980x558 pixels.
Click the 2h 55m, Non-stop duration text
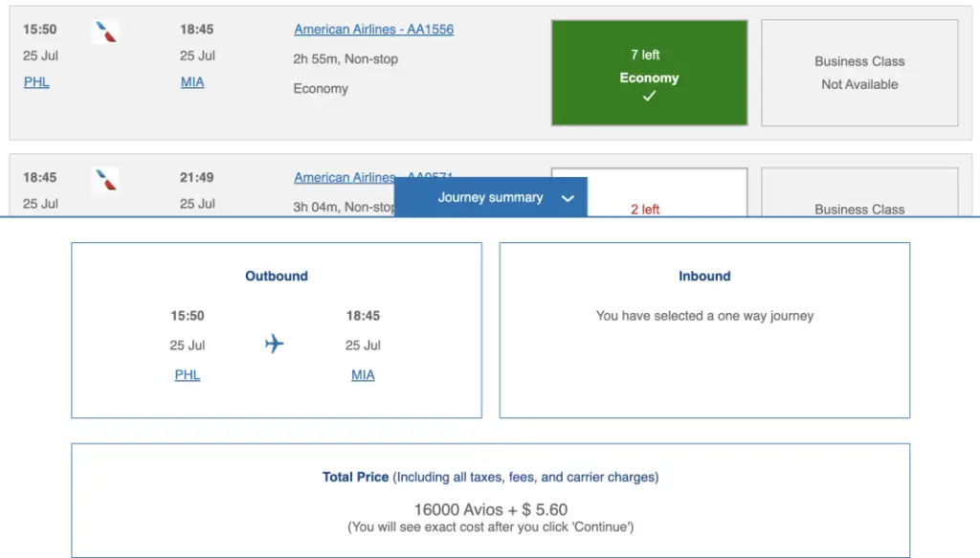(x=345, y=59)
